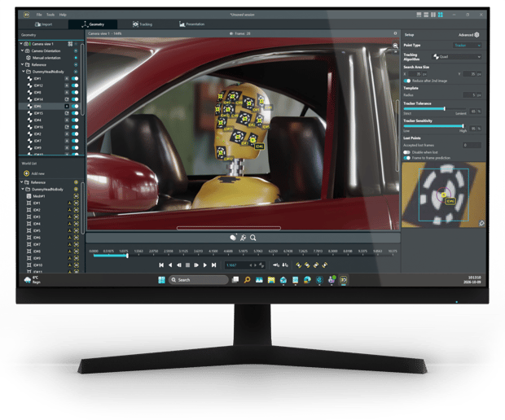Click the first yellow tracking icon by the playback controls
This screenshot has height=420, width=505.
point(299,265)
